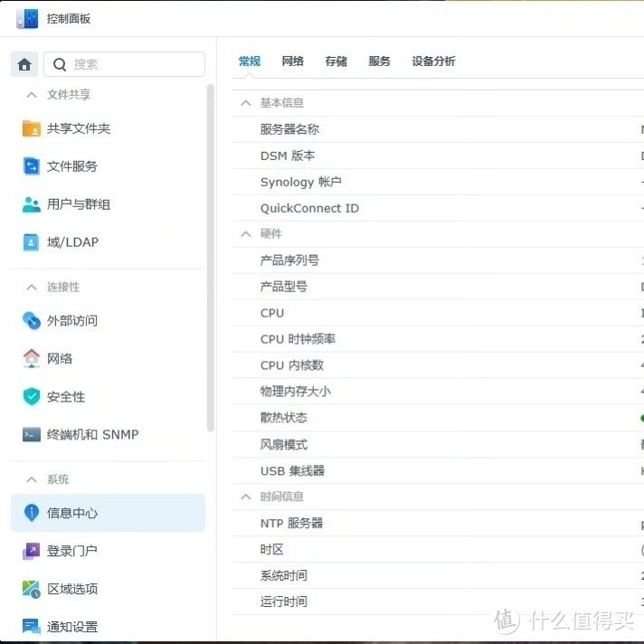Screen dimensions: 644x644
Task: Switch to the 存储 tab
Action: pos(336,62)
